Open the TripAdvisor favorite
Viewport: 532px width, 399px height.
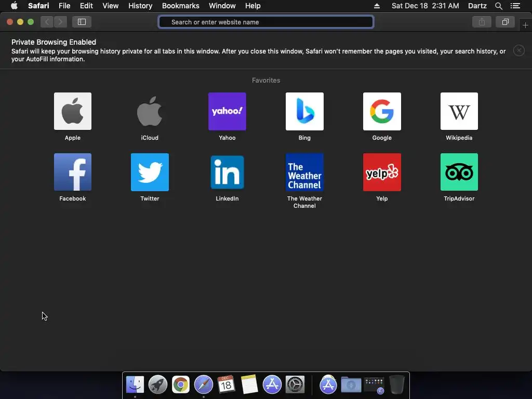click(459, 172)
